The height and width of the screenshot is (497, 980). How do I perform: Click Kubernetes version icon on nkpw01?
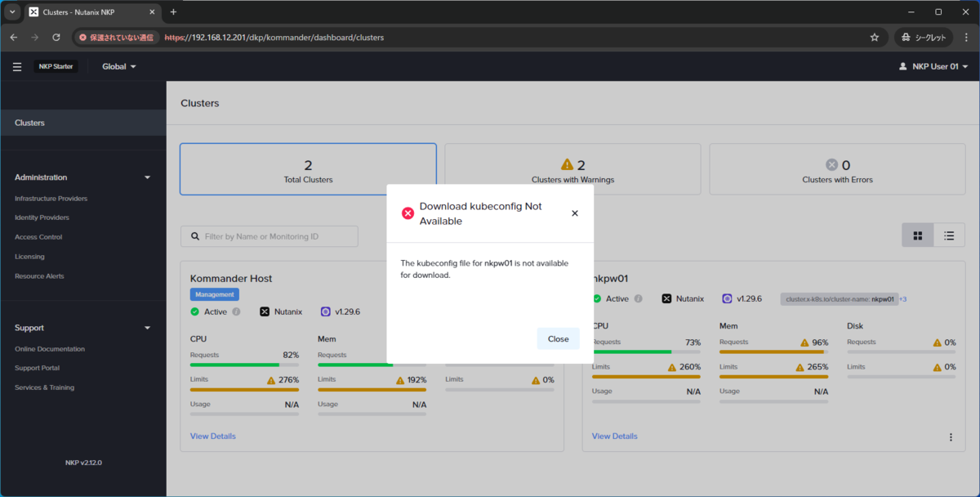coord(727,299)
